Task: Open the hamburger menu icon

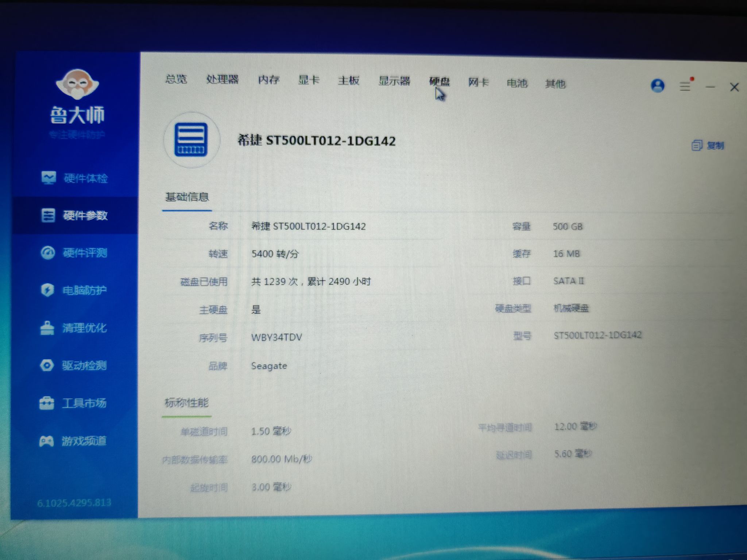Action: click(685, 86)
